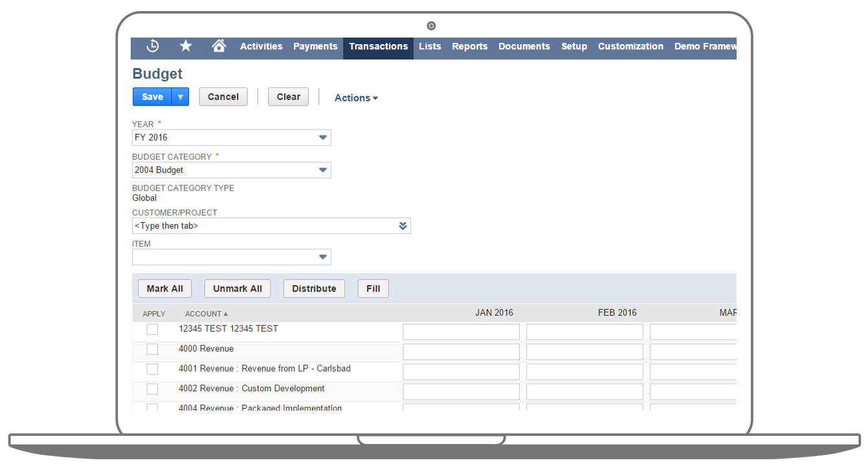The height and width of the screenshot is (467, 868).
Task: Check the Apply box for 12345 TEST
Action: (x=152, y=329)
